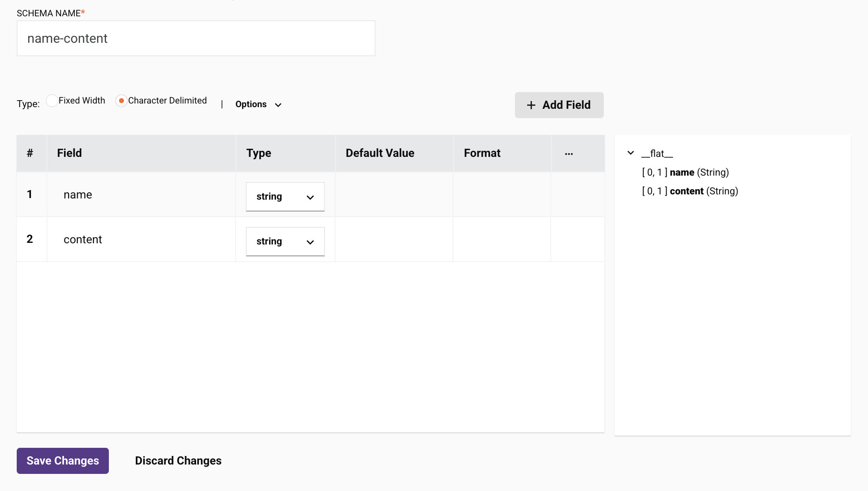
Task: Click the Save Changes button
Action: (x=63, y=460)
